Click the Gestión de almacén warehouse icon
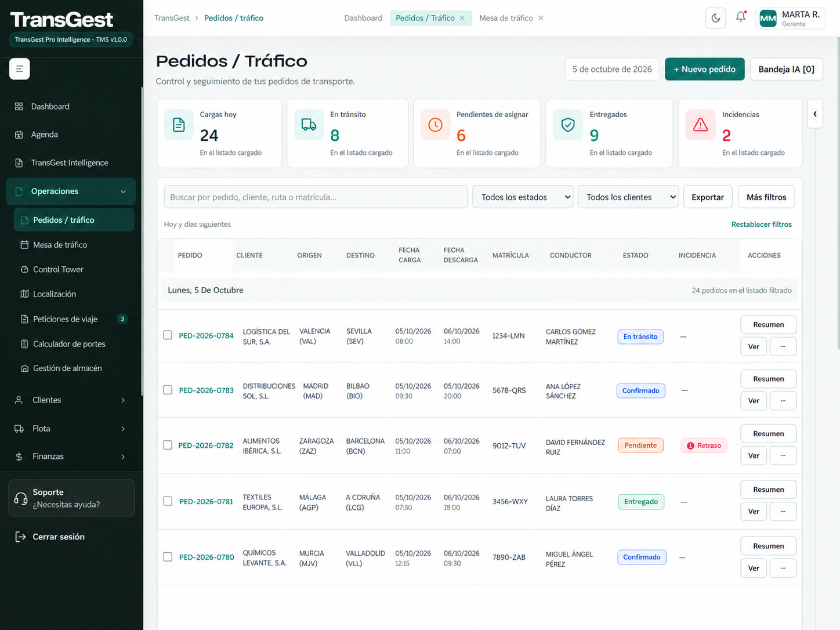The height and width of the screenshot is (630, 840). click(24, 368)
